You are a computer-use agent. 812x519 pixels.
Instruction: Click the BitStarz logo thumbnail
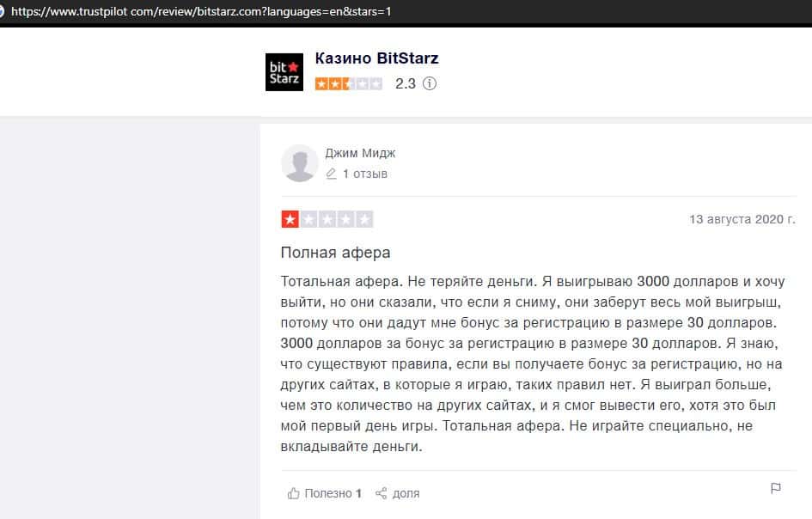point(284,72)
